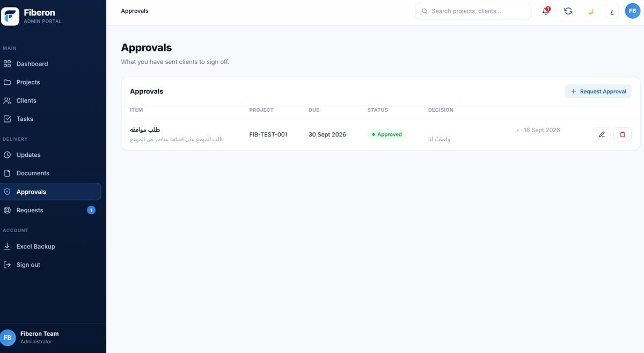Open Projects via its folder icon
This screenshot has height=353, width=644.
[8, 82]
